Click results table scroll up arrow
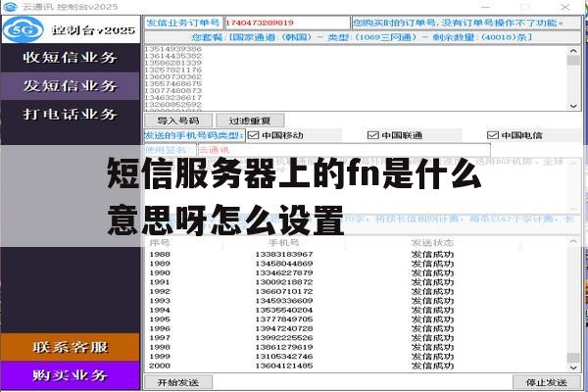 pos(573,241)
